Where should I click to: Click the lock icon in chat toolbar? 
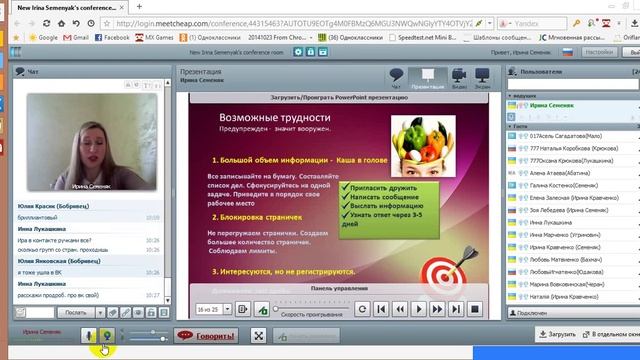pos(151,313)
